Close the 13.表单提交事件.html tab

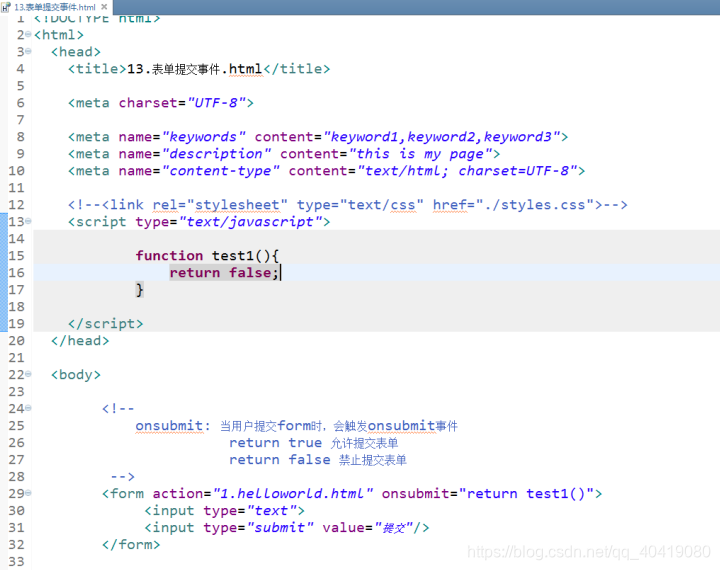[x=104, y=7]
